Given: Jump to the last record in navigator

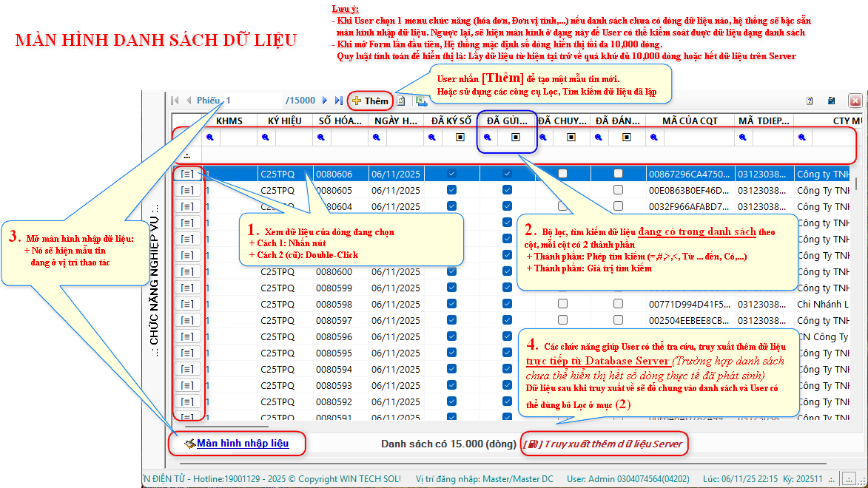Looking at the screenshot, I should 339,101.
